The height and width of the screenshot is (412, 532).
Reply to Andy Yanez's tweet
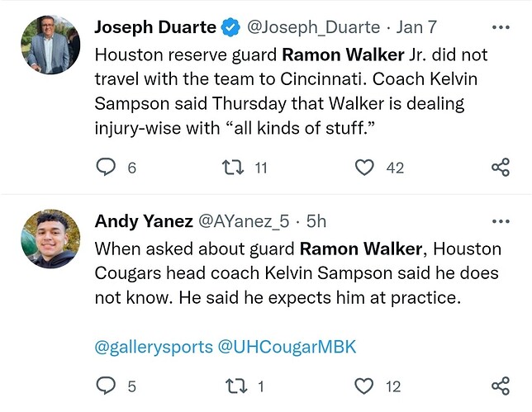tap(107, 386)
